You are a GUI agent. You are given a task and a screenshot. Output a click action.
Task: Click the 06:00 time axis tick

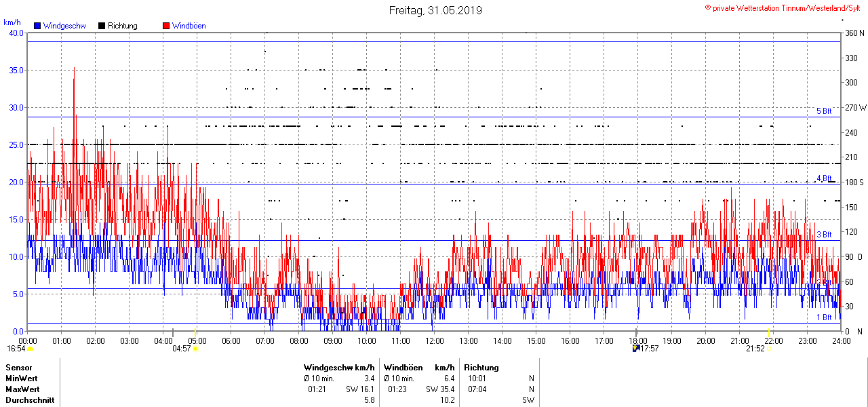tap(231, 341)
